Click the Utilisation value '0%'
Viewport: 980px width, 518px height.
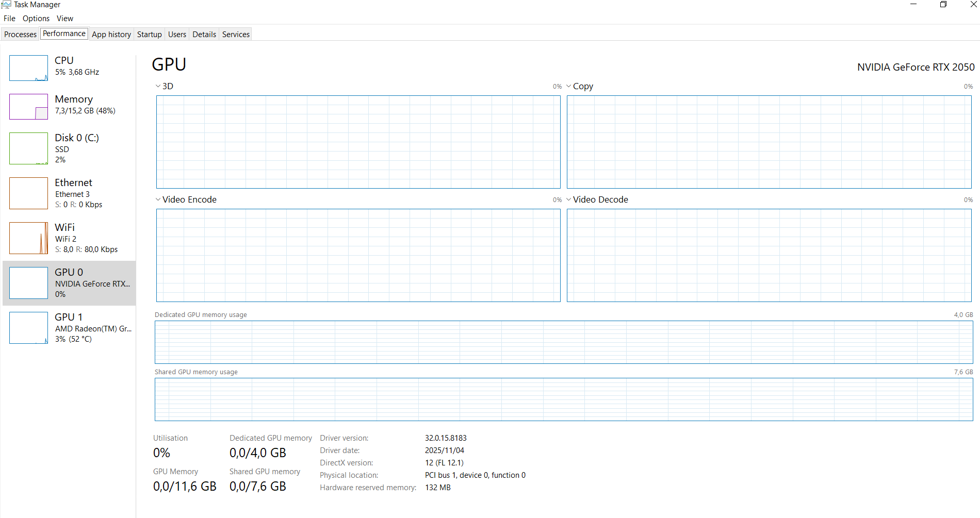tap(161, 453)
